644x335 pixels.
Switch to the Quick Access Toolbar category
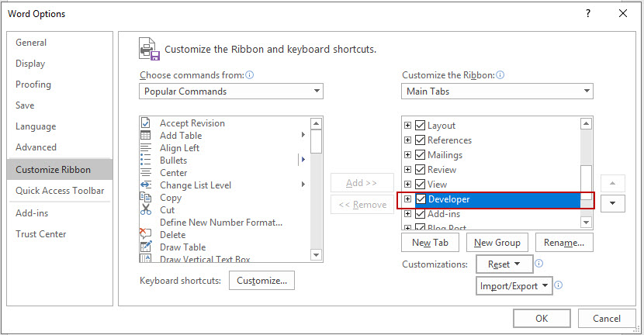(x=60, y=191)
